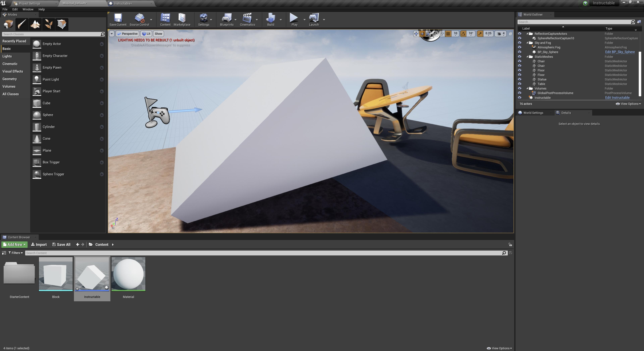The width and height of the screenshot is (644, 351).
Task: Open viewport options dropdown arrow
Action: click(112, 34)
